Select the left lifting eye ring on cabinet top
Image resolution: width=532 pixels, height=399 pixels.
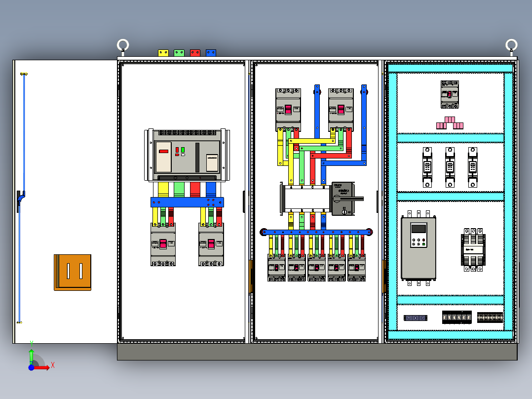(123, 45)
